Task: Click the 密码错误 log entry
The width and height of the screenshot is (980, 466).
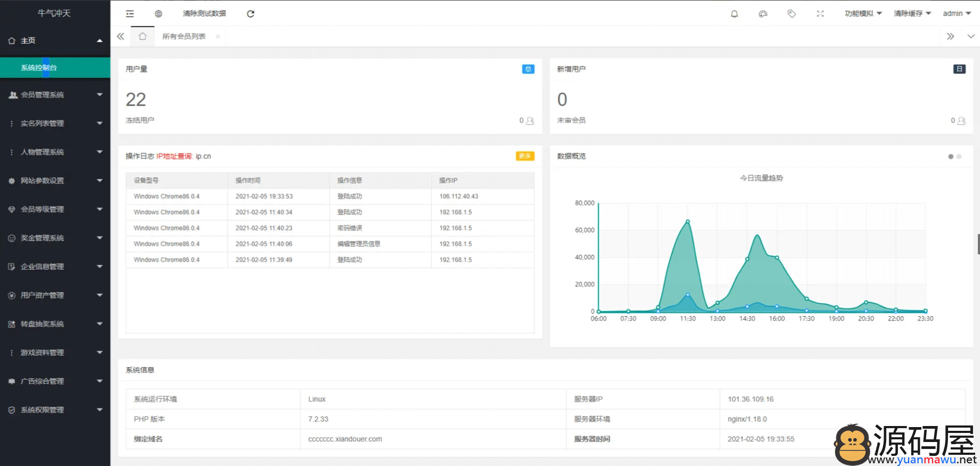Action: (350, 228)
